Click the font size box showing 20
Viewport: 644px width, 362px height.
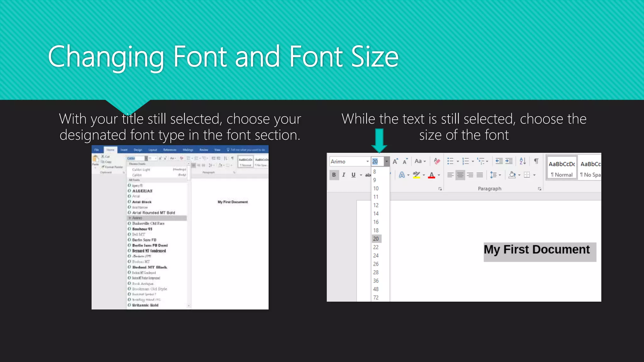(x=377, y=162)
